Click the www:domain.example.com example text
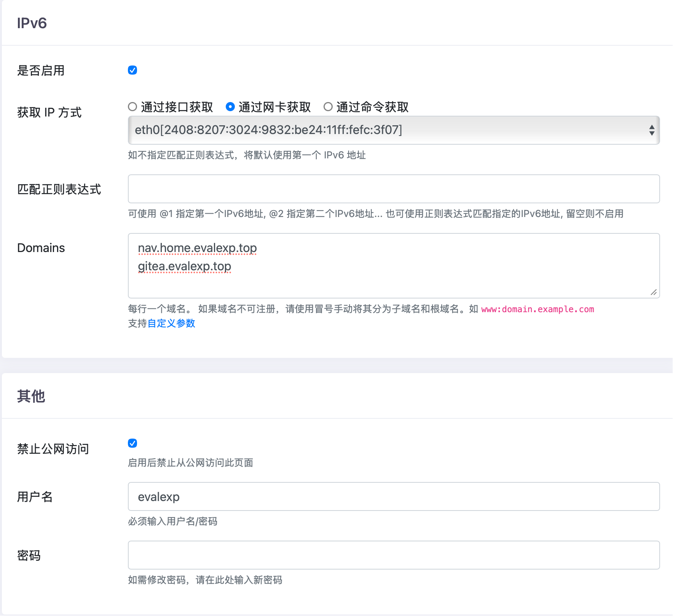673x616 pixels. (x=537, y=309)
